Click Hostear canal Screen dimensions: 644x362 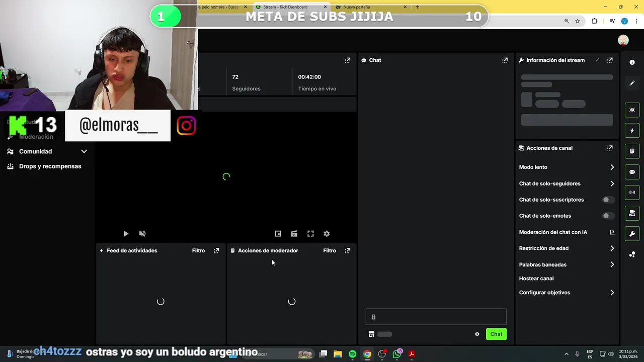pyautogui.click(x=536, y=279)
